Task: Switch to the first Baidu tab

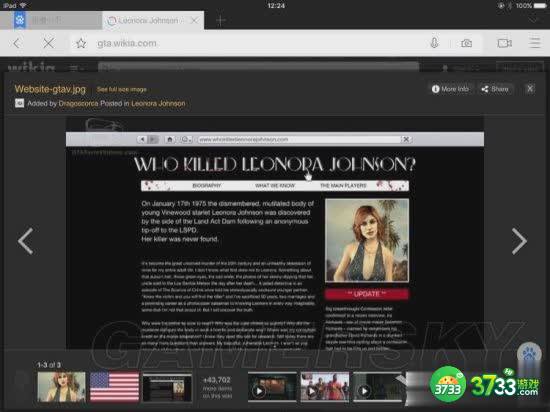Action: coord(51,20)
